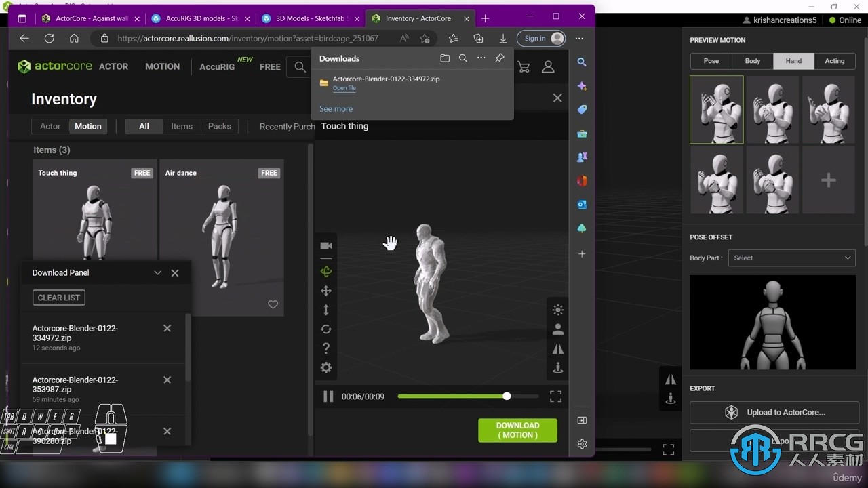This screenshot has width=868, height=488.
Task: Go to actorcore logo home
Action: coord(54,66)
